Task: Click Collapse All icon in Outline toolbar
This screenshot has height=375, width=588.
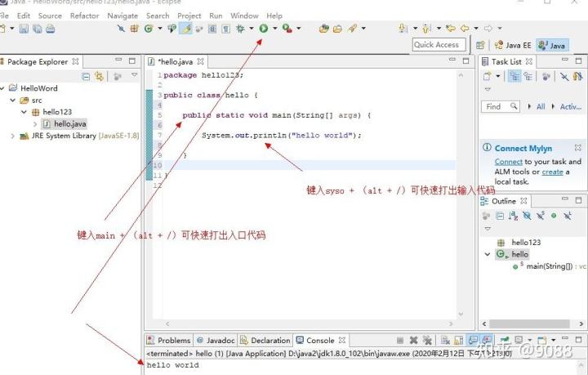Action: [500, 216]
